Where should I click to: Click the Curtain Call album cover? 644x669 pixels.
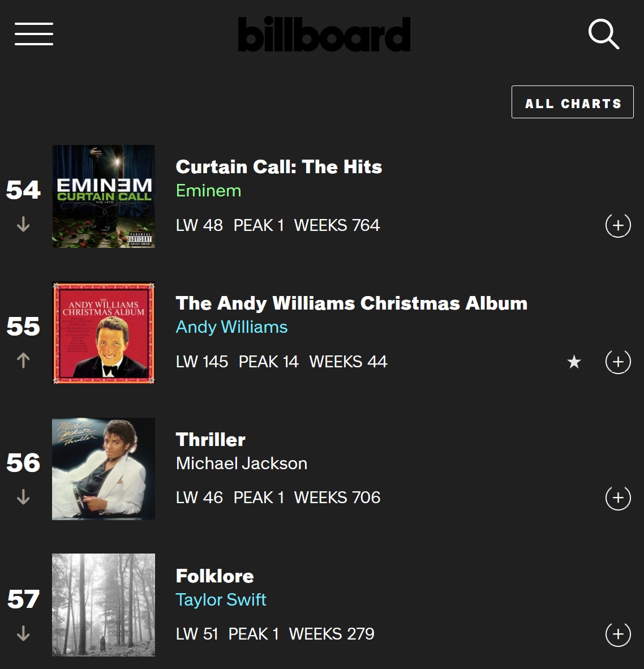click(104, 196)
